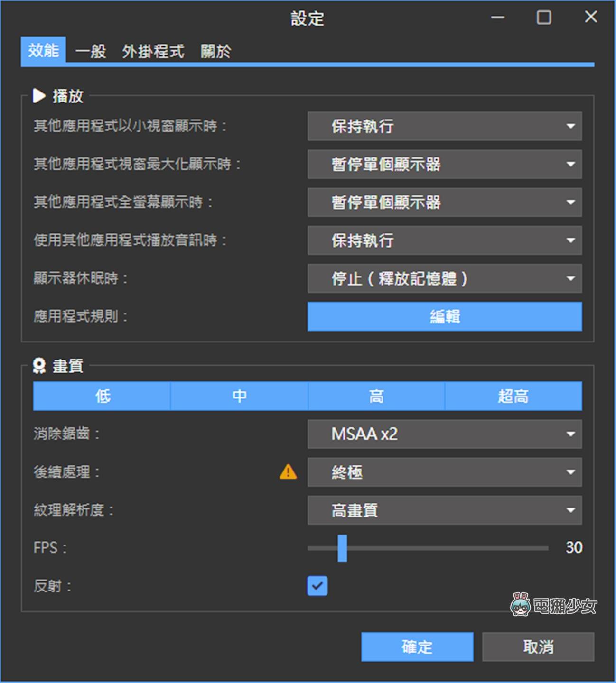This screenshot has width=616, height=683.
Task: Click the 確定 confirm button
Action: click(x=417, y=646)
